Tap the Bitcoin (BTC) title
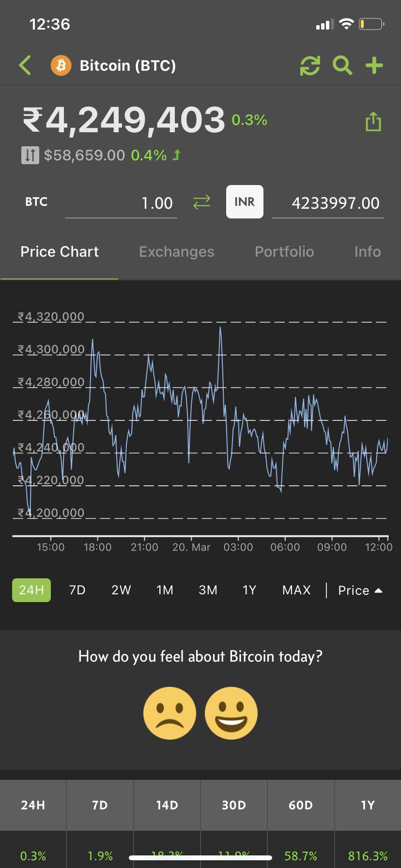This screenshot has width=401, height=868. tap(128, 65)
